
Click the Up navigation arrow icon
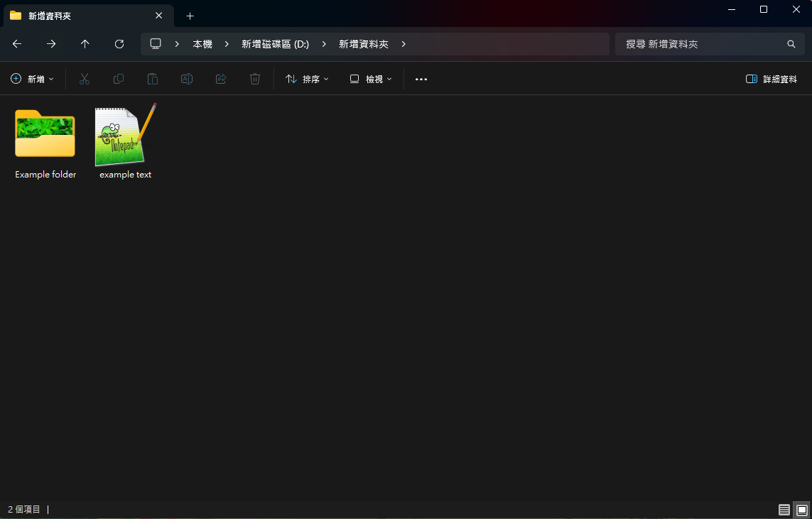click(x=85, y=43)
